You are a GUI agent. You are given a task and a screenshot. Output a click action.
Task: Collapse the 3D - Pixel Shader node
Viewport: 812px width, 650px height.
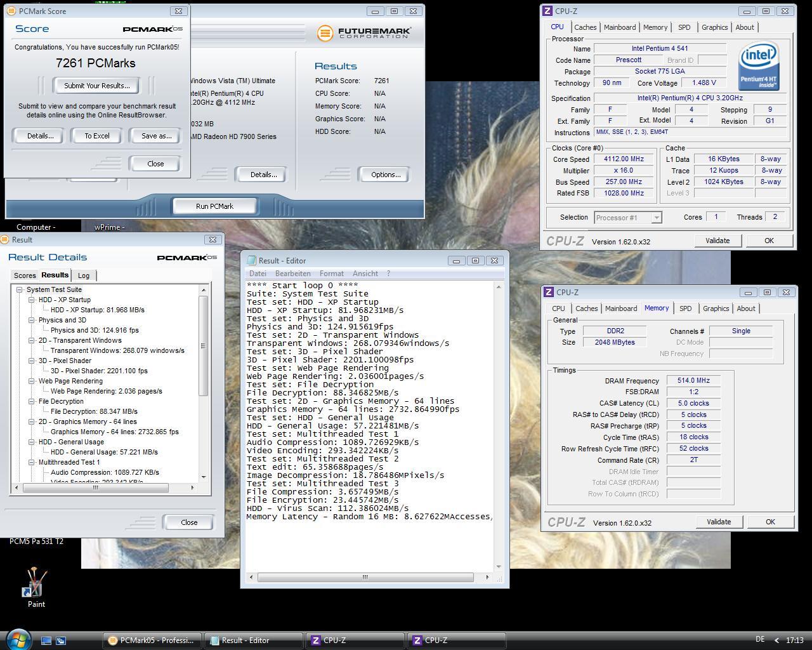point(32,361)
